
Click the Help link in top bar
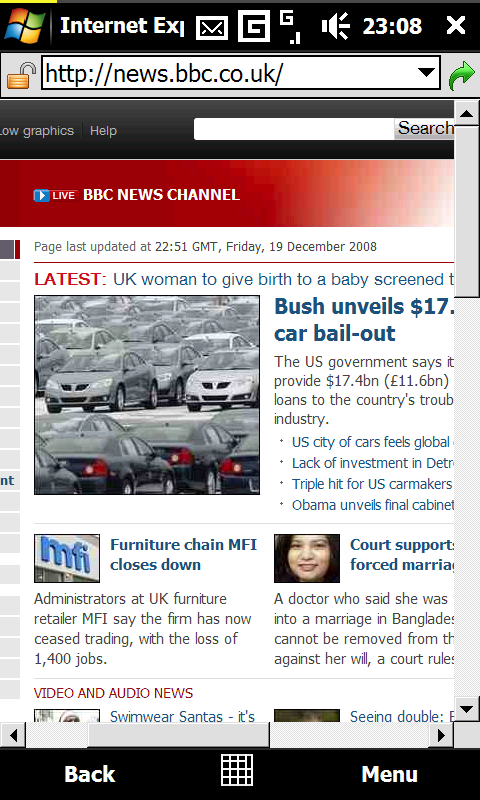[103, 131]
